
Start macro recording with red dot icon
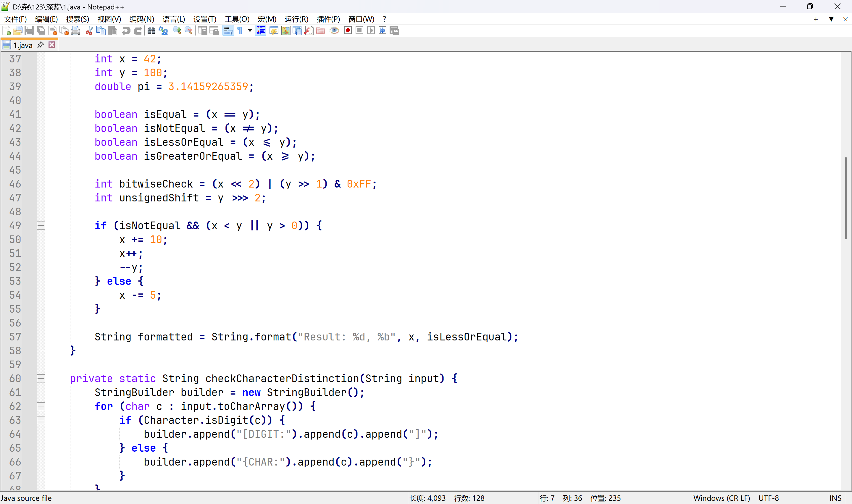[x=348, y=31]
